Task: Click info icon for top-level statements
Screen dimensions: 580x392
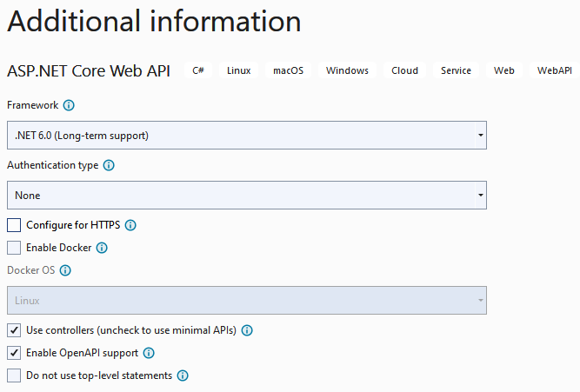Action: point(183,375)
